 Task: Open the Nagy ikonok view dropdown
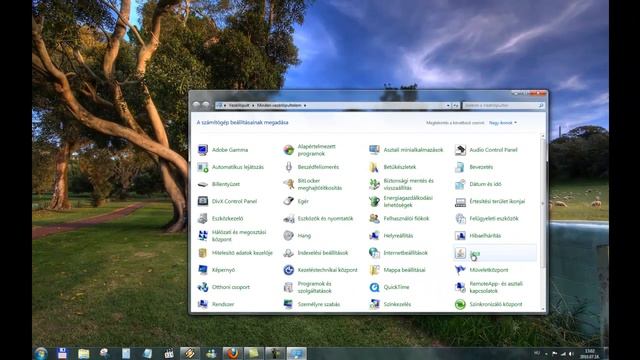click(503, 122)
